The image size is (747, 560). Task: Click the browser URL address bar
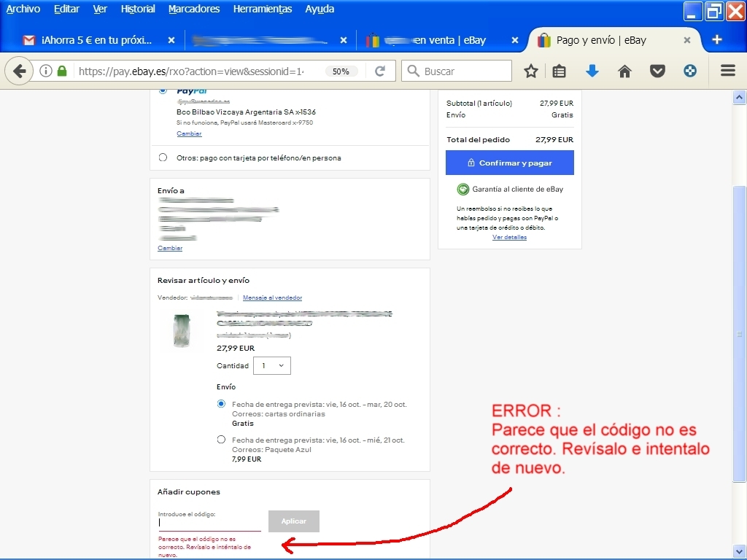point(190,71)
